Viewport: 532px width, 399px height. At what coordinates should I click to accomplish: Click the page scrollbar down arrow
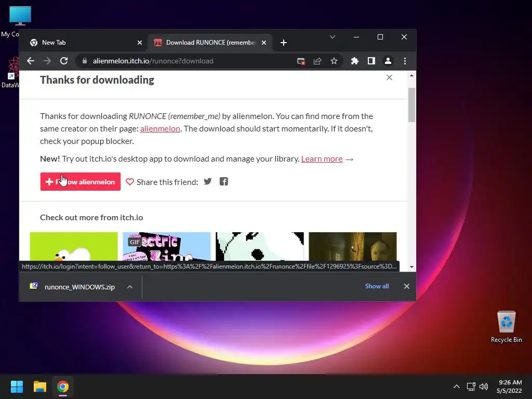[411, 267]
